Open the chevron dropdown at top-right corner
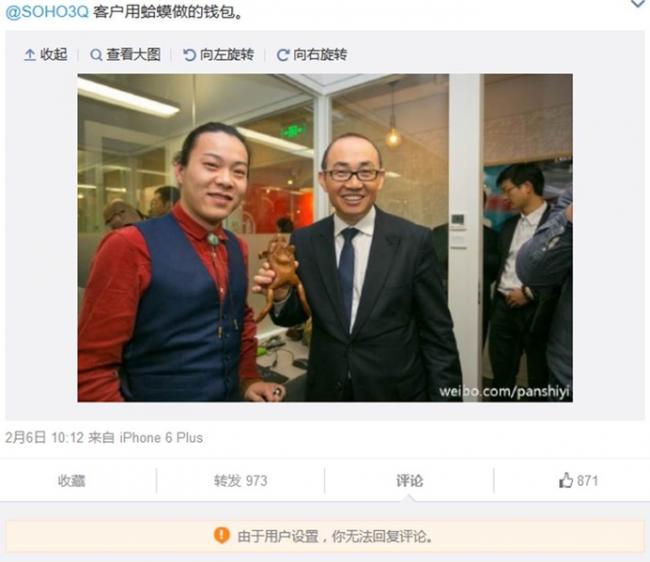This screenshot has width=650, height=562. pyautogui.click(x=638, y=3)
